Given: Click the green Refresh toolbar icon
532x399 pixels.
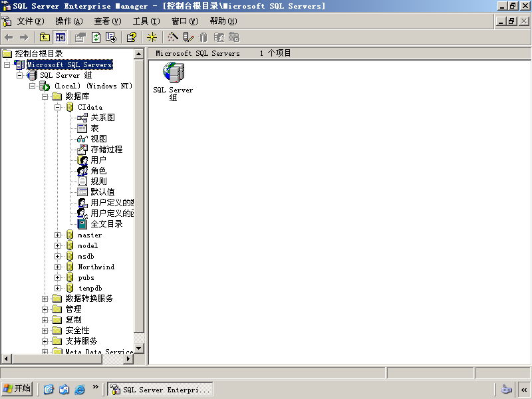Looking at the screenshot, I should 96,37.
